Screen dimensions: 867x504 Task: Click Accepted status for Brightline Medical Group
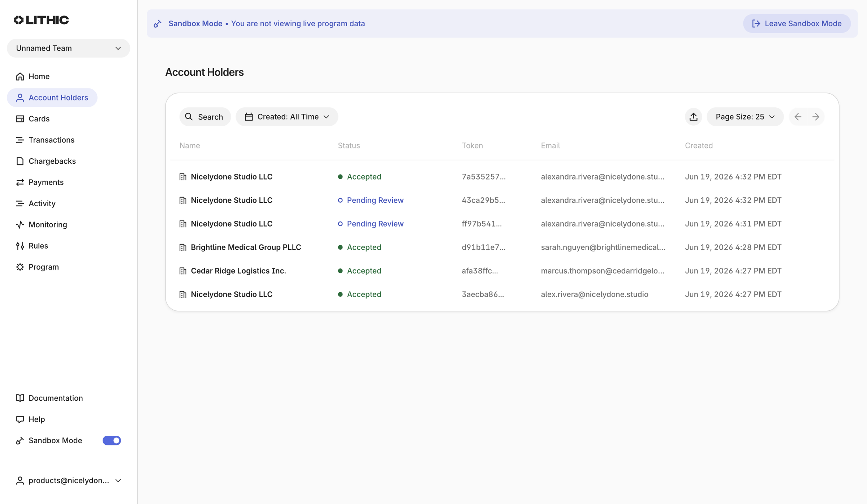[359, 247]
